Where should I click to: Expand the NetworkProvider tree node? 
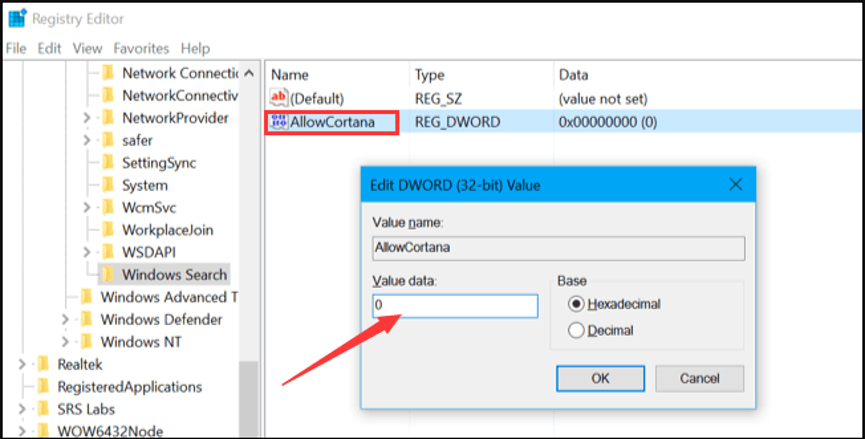coord(88,118)
